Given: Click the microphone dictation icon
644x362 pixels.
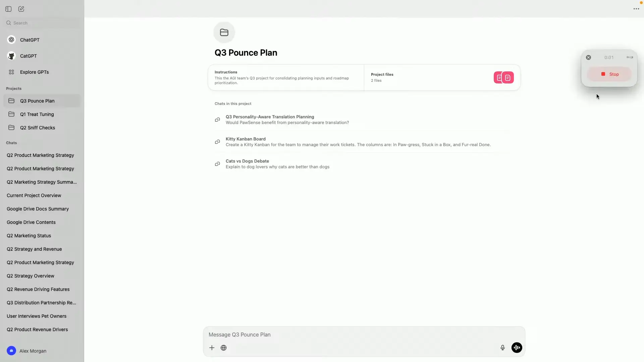Looking at the screenshot, I should pyautogui.click(x=502, y=348).
